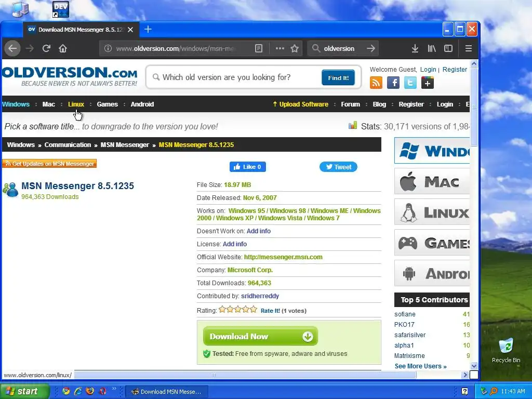
Task: Click vertical scrollbar down arrow
Action: (x=474, y=366)
